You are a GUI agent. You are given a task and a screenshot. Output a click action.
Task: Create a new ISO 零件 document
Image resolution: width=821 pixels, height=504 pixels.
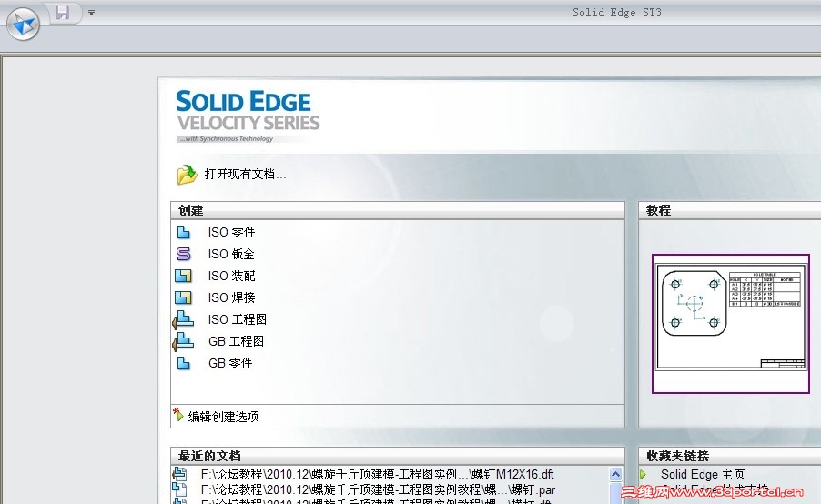[231, 232]
